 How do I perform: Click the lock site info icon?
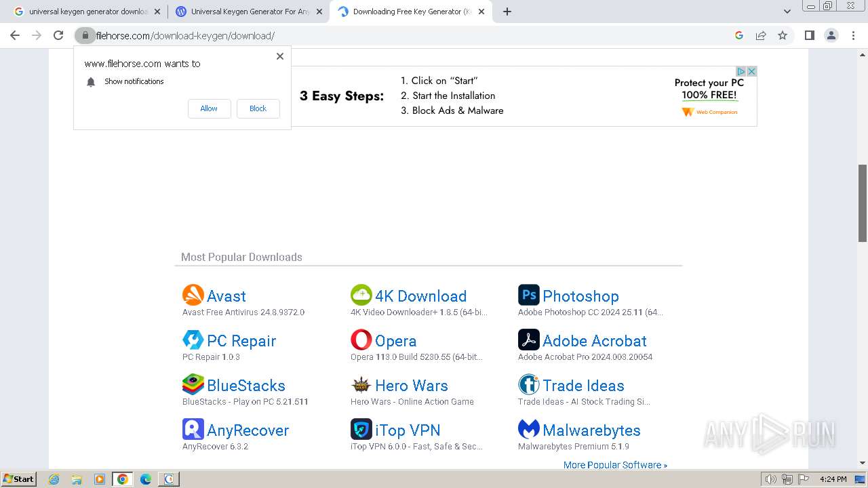(x=85, y=35)
